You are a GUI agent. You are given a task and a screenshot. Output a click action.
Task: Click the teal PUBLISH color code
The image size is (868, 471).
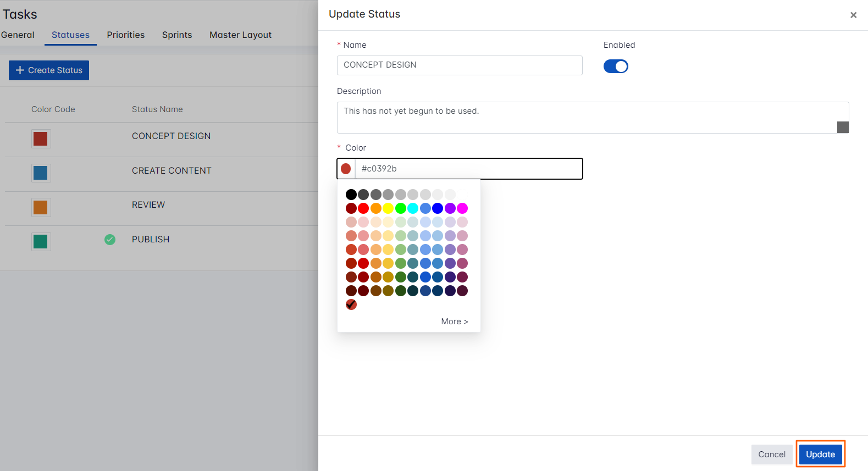41,242
